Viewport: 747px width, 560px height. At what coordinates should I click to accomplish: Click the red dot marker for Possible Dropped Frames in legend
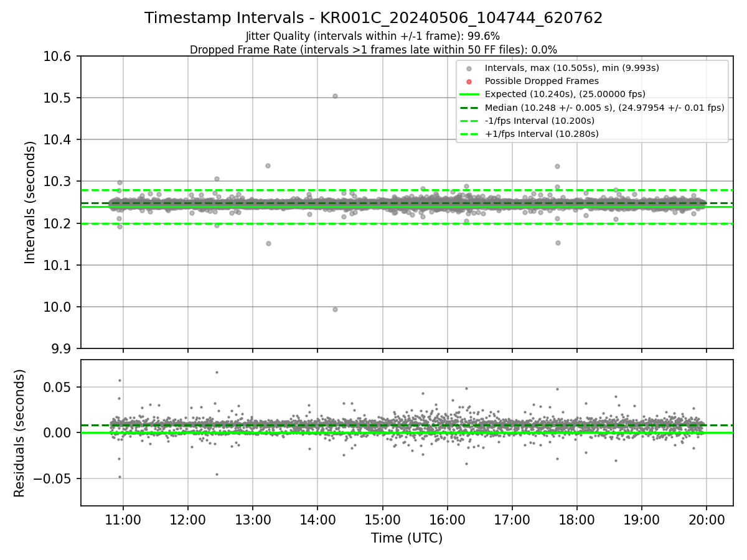click(469, 82)
